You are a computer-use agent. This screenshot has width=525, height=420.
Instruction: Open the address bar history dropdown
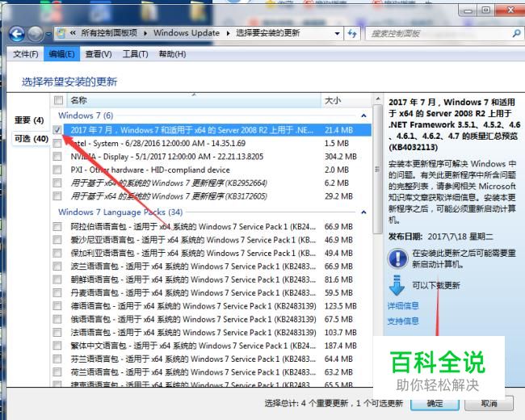pos(337,33)
